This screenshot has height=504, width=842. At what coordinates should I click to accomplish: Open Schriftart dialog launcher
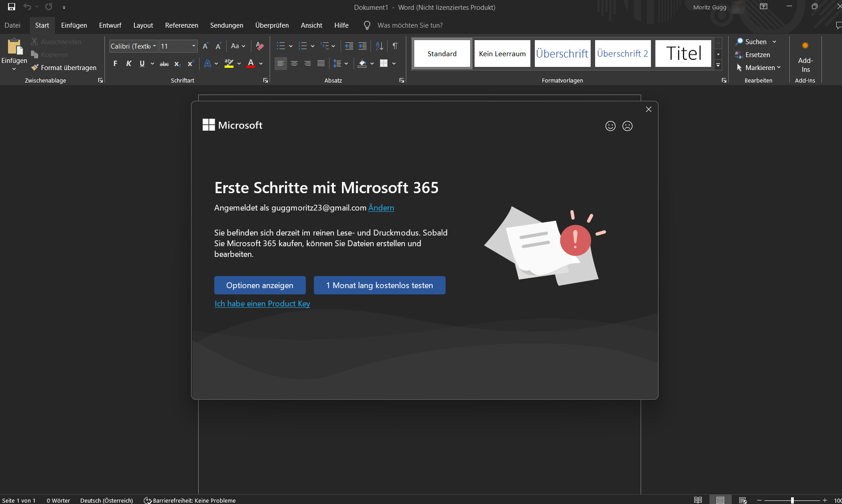click(x=266, y=80)
